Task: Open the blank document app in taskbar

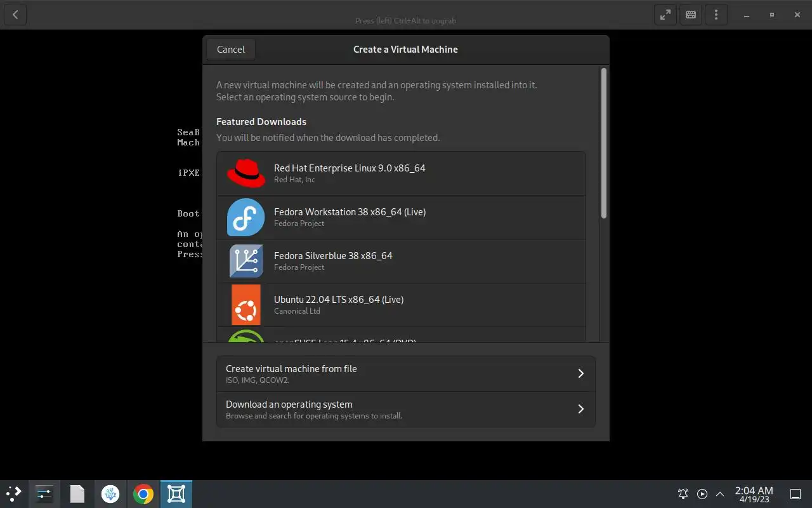Action: click(x=77, y=494)
